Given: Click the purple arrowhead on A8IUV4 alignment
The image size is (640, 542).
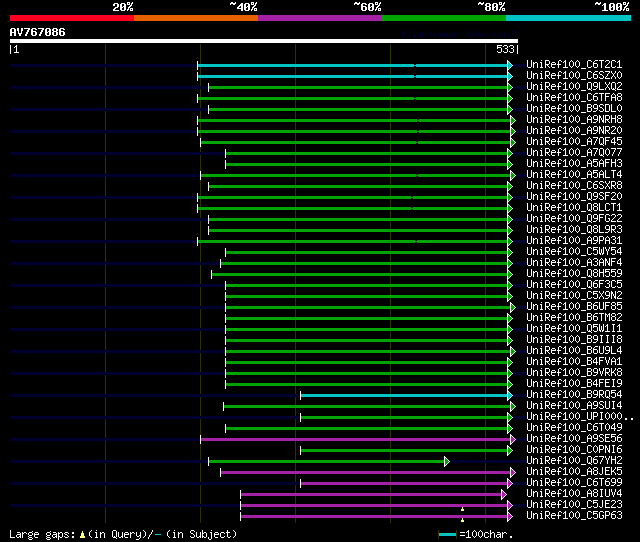Looking at the screenshot, I should point(504,495).
